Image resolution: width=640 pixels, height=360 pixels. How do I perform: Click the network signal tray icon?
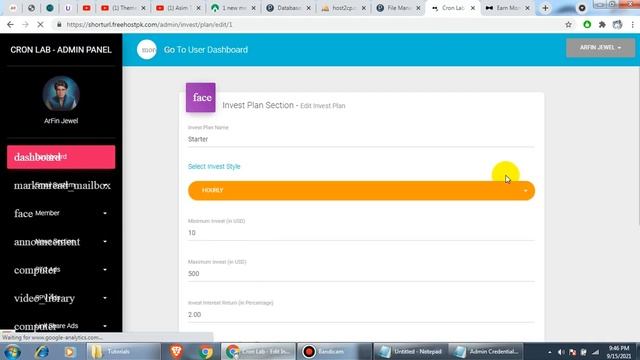click(x=596, y=352)
